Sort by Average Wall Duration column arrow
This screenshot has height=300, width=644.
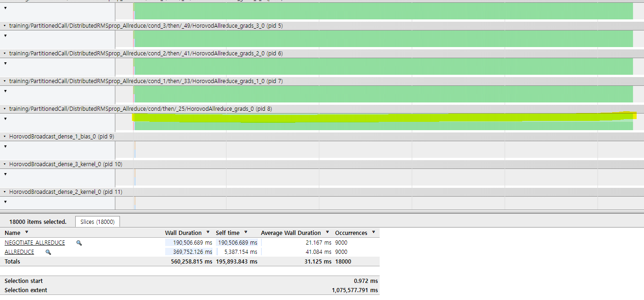pos(328,233)
